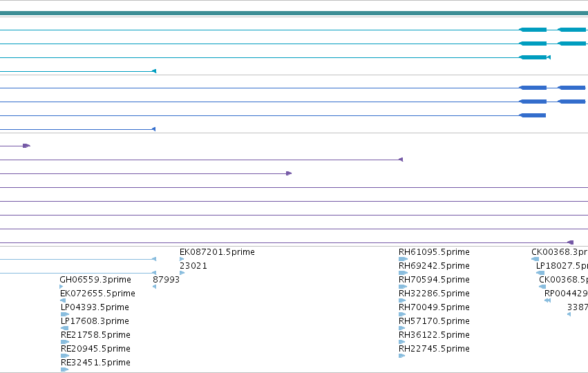
Task: Select the feature glyph beneath LP04393.5prime
Action: pyautogui.click(x=65, y=314)
